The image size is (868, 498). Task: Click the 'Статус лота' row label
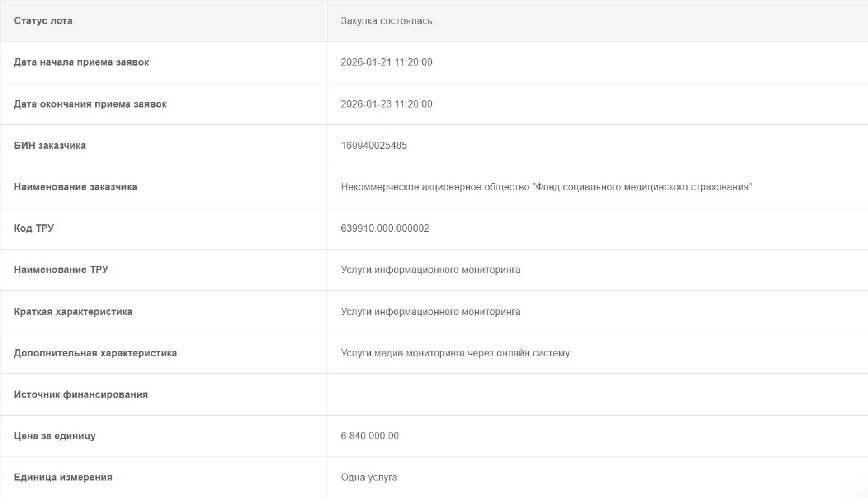pyautogui.click(x=43, y=21)
